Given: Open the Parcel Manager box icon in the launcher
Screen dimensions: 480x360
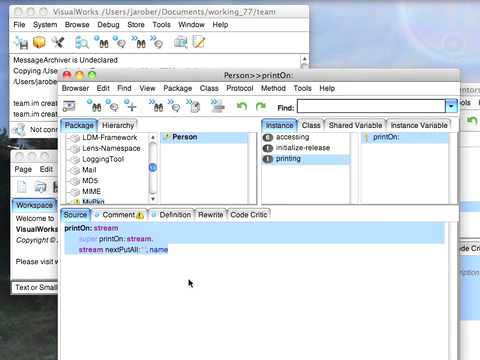Looking at the screenshot, I should click(39, 42).
